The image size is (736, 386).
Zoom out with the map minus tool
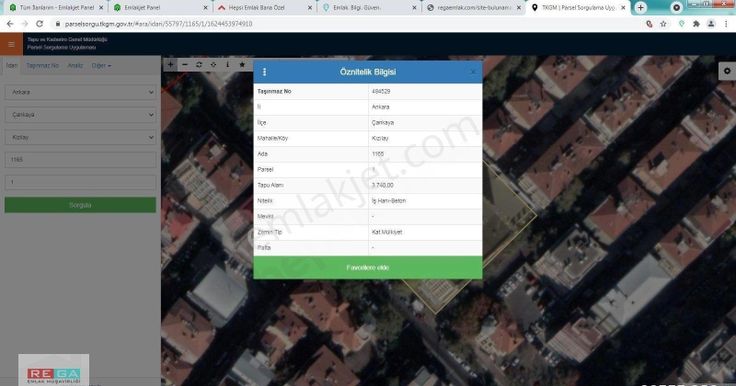(184, 65)
